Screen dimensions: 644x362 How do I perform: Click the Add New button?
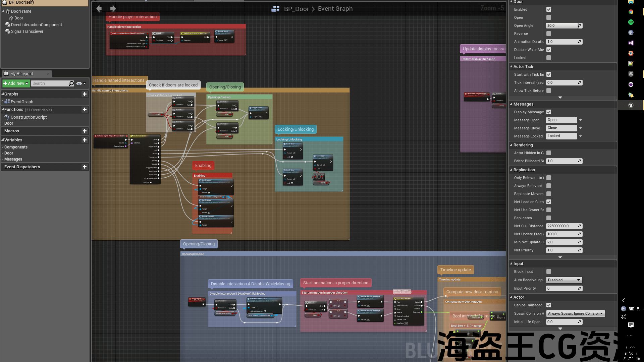click(16, 83)
